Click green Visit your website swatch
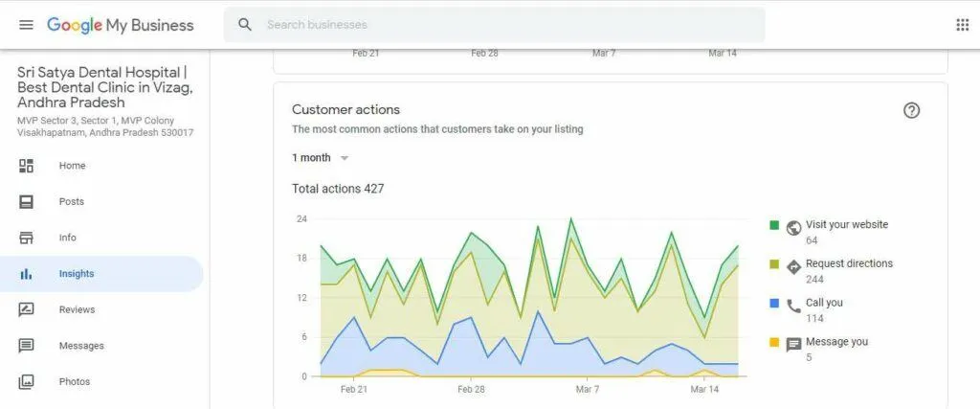 pos(774,225)
